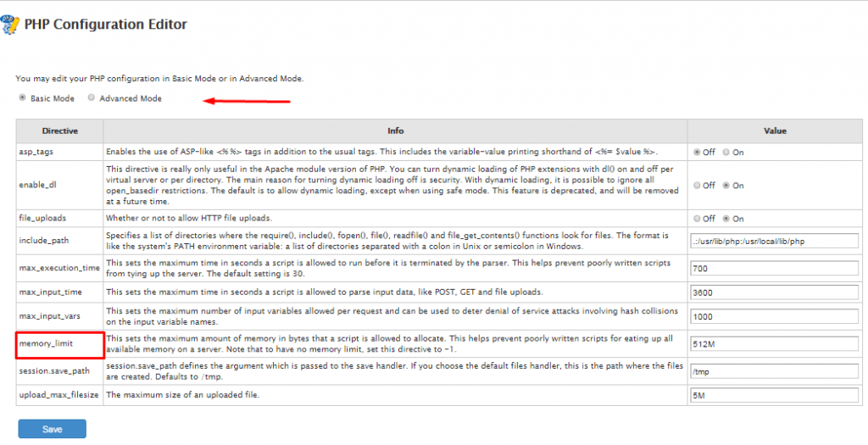Image resolution: width=868 pixels, height=445 pixels.
Task: Click the session.save_path info description text
Action: [x=393, y=371]
